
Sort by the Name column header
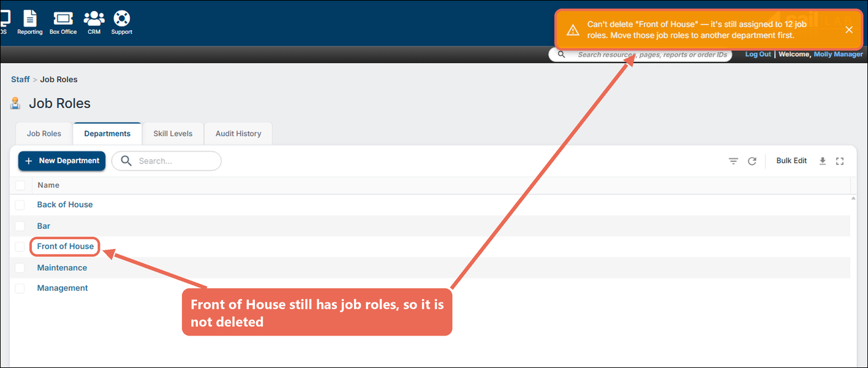click(x=48, y=185)
